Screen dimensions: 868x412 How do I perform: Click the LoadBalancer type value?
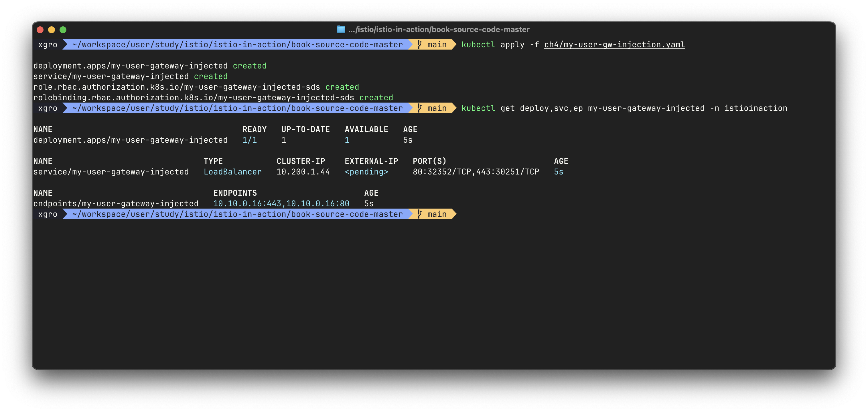click(232, 172)
